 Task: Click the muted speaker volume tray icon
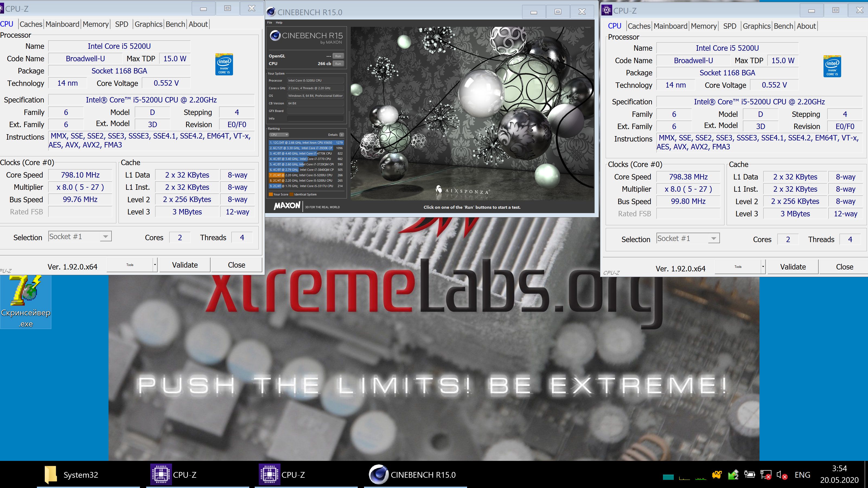pos(782,475)
